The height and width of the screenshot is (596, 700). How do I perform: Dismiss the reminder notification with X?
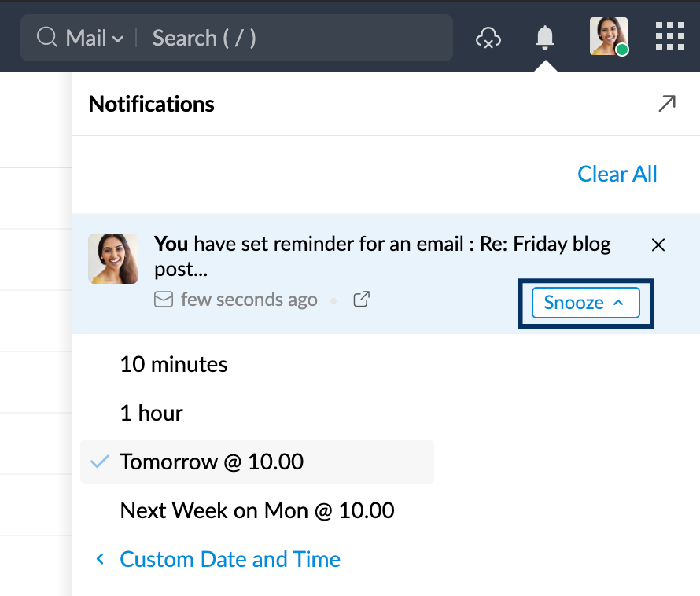point(658,245)
